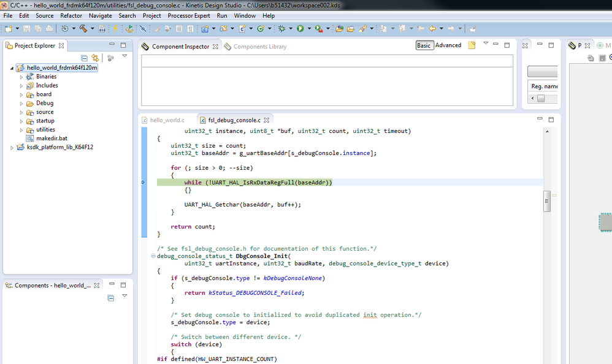
Task: Click the green Run button icon
Action: [300, 28]
